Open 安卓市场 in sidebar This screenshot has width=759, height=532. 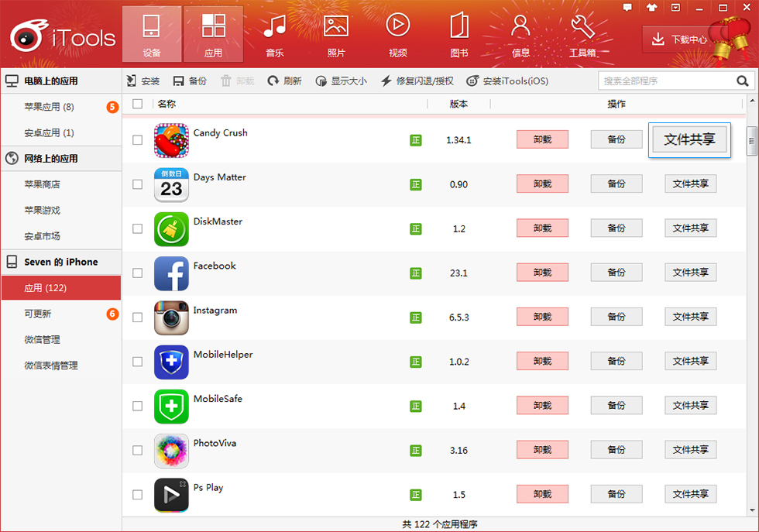[61, 236]
